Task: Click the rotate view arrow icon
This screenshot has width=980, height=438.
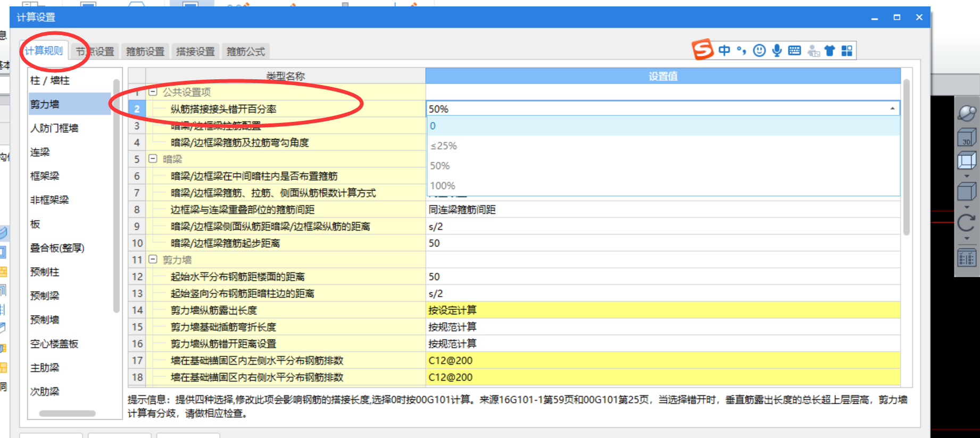Action: 967,222
